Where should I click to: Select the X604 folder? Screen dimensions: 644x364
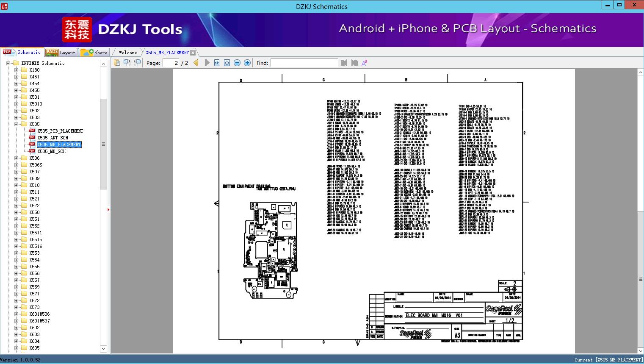coord(34,341)
